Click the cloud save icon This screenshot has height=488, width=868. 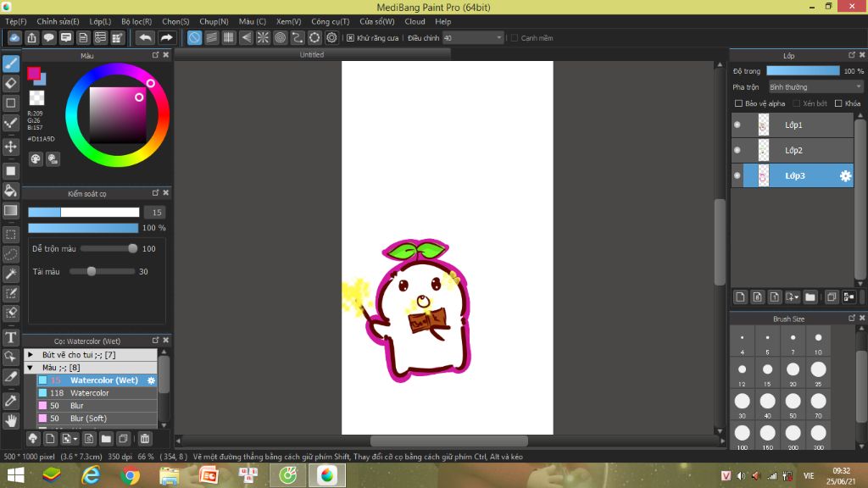[x=14, y=37]
